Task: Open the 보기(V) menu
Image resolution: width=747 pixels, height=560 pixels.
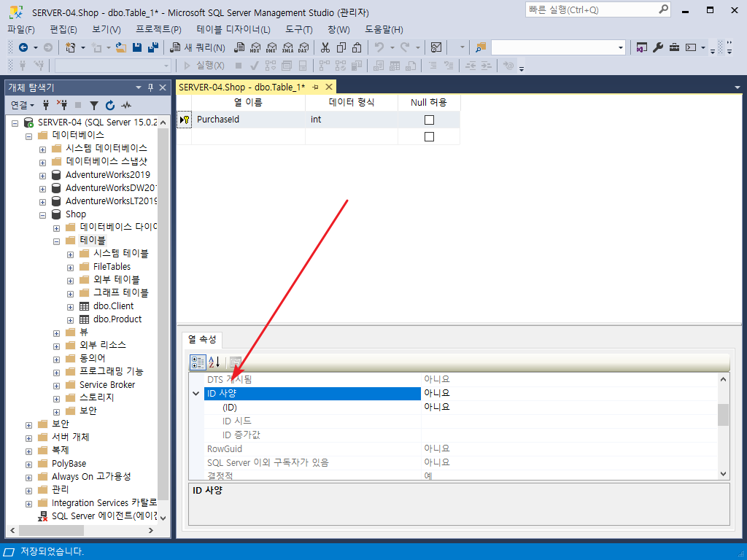Action: pos(107,29)
